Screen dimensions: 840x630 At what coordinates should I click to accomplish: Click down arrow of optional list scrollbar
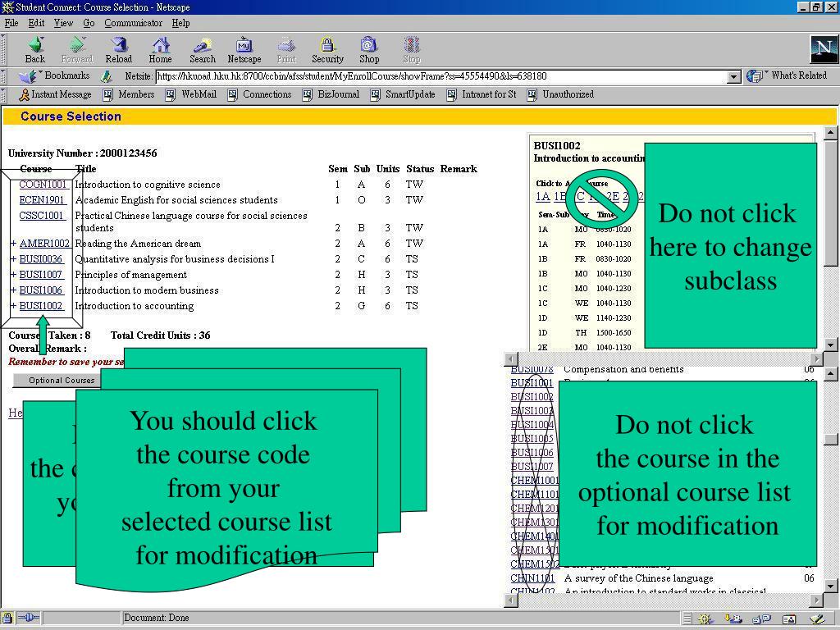click(x=830, y=586)
